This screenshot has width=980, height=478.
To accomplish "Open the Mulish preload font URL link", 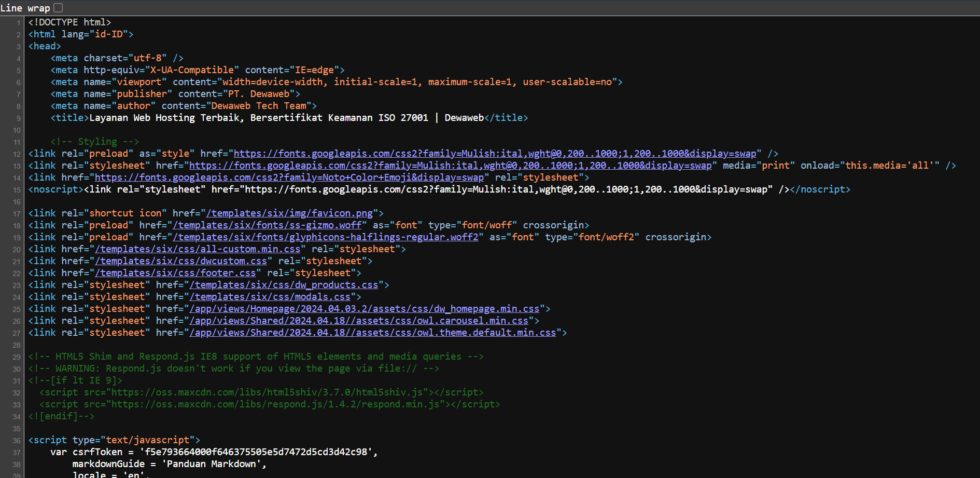I will point(495,154).
